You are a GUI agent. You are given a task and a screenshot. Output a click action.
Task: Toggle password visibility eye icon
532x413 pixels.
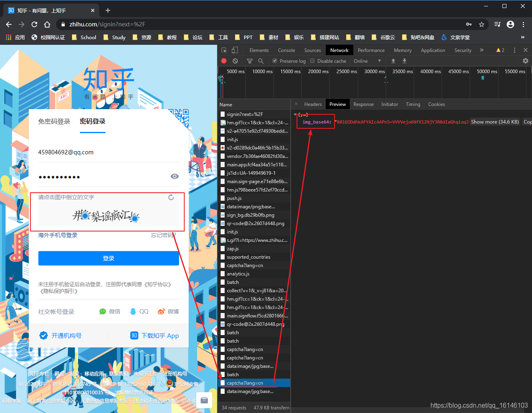pos(175,176)
